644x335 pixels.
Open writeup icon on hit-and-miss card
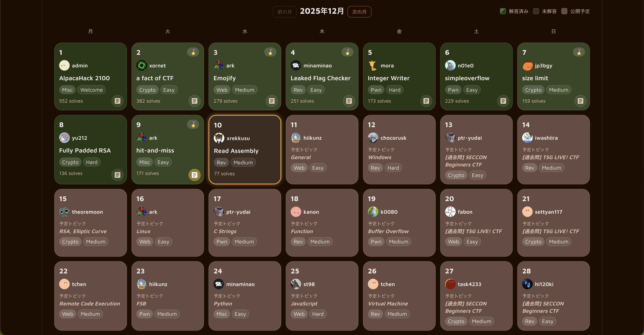coord(194,175)
